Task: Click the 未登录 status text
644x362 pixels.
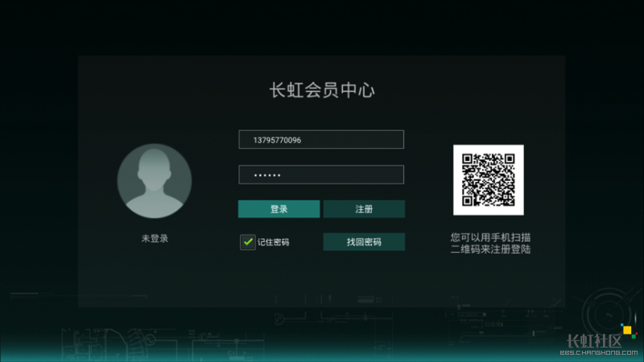Action: [155, 238]
